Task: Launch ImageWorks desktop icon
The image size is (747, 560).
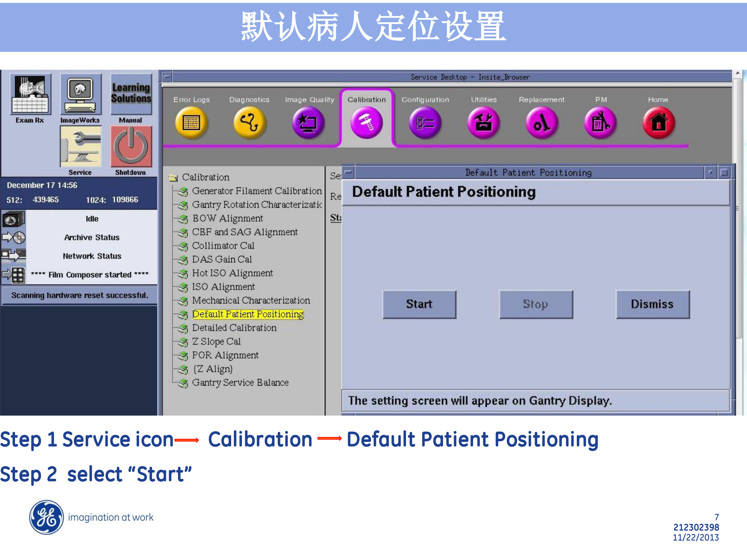Action: click(80, 95)
